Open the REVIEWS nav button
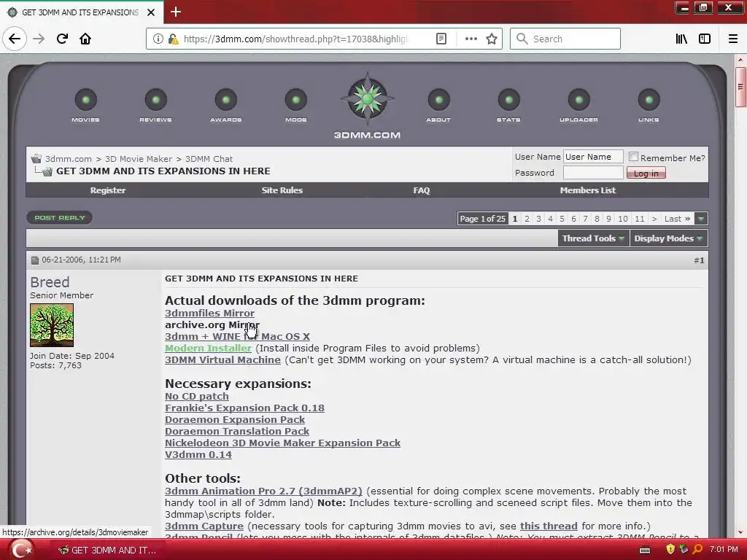This screenshot has width=747, height=560. 156,105
